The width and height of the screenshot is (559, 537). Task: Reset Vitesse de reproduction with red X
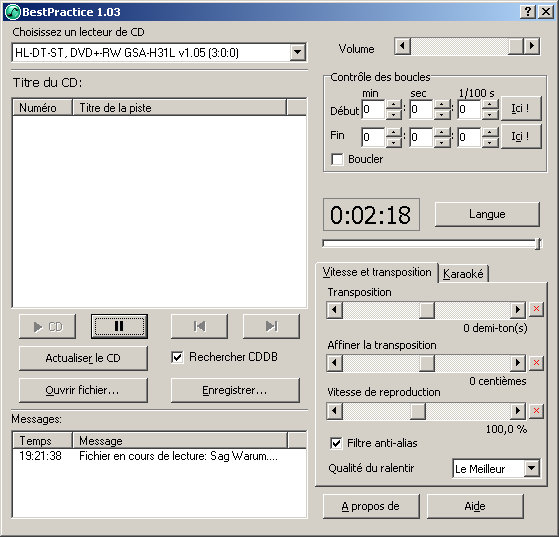pos(536,411)
